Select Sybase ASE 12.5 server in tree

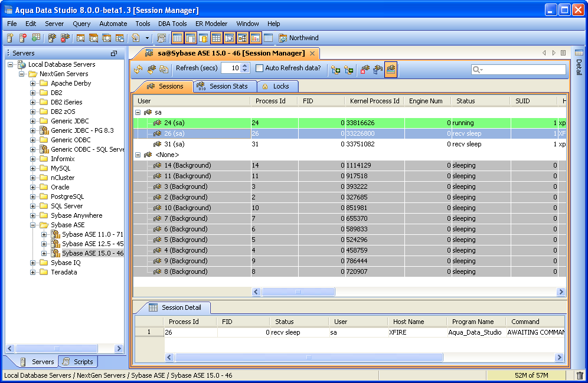93,244
